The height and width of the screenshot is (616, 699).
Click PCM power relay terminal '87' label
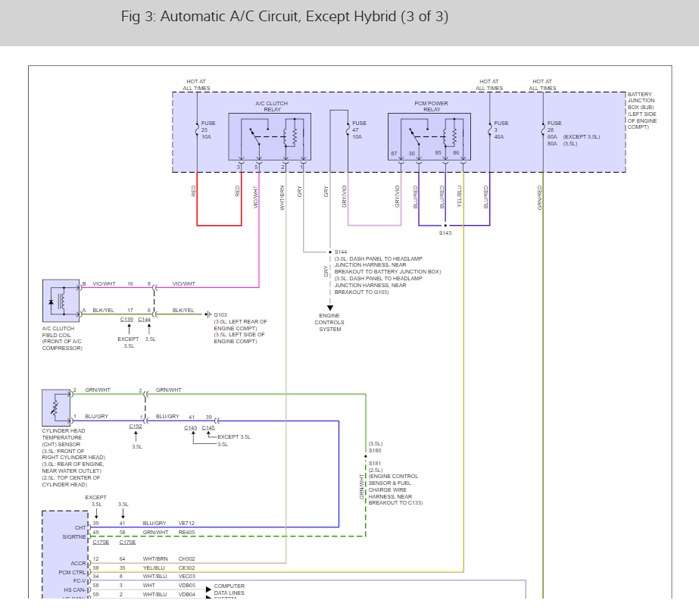point(394,153)
